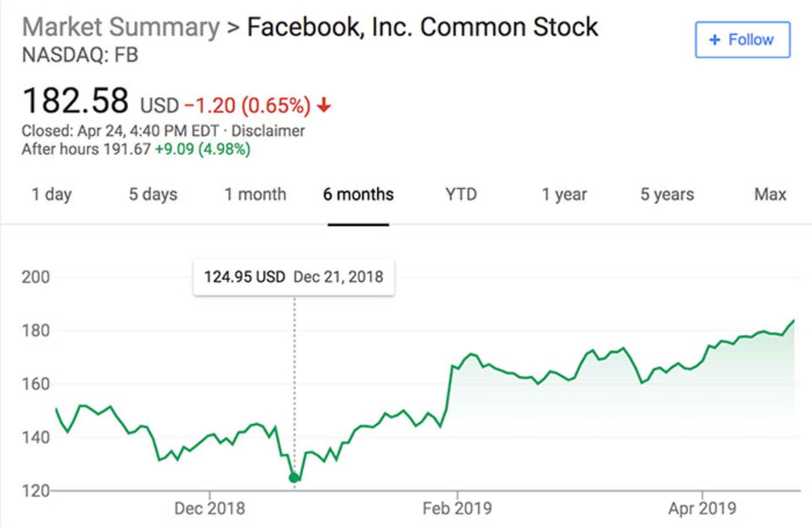Click the Apr 2019 axis label
The height and width of the screenshot is (528, 812).
(x=702, y=508)
